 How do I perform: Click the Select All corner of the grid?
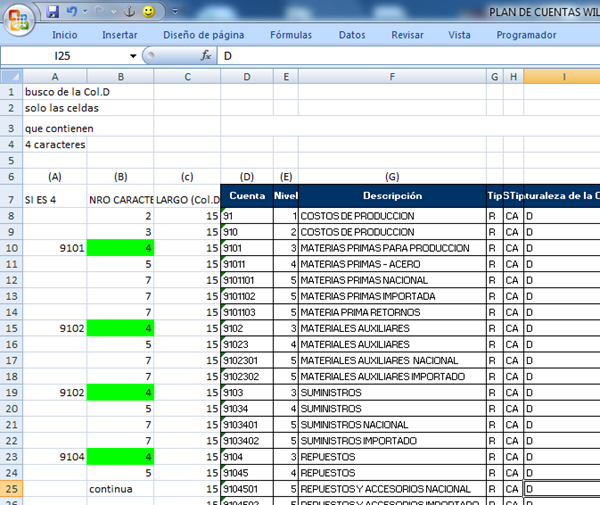[10, 77]
